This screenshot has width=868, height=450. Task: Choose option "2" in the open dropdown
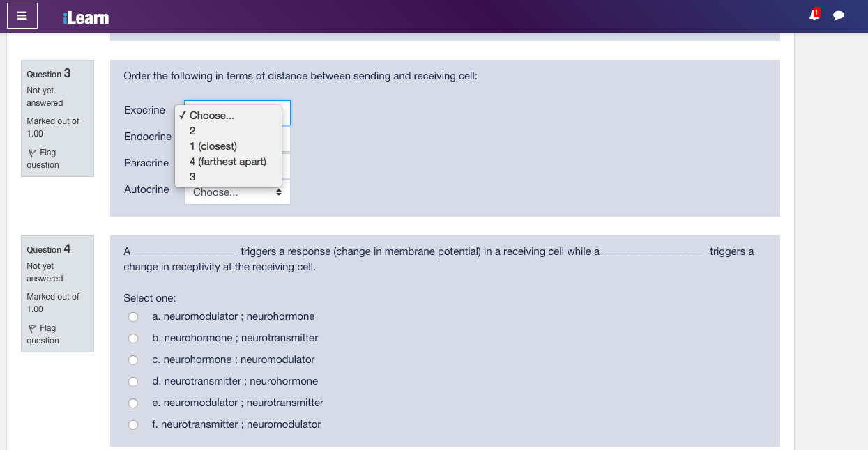(228, 131)
